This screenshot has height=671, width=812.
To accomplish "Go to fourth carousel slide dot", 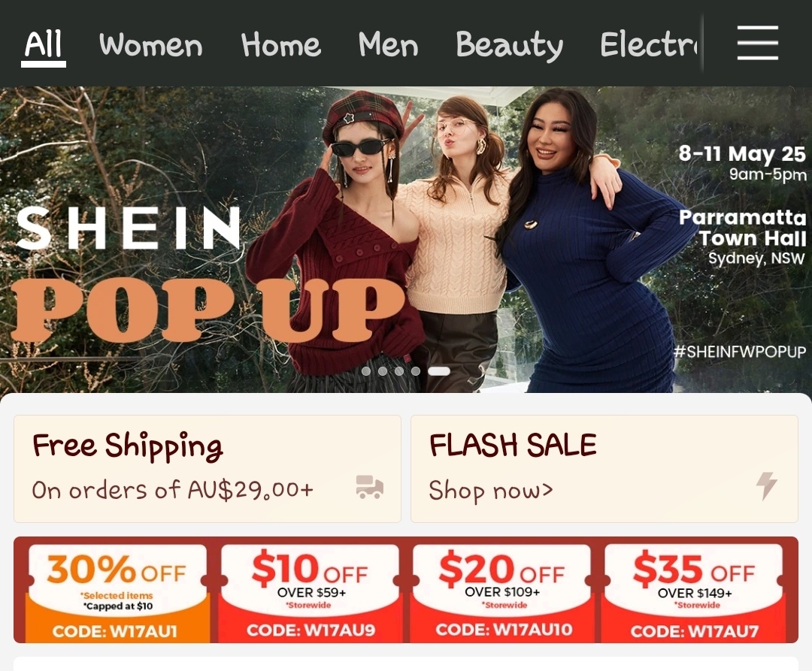I will coord(416,371).
